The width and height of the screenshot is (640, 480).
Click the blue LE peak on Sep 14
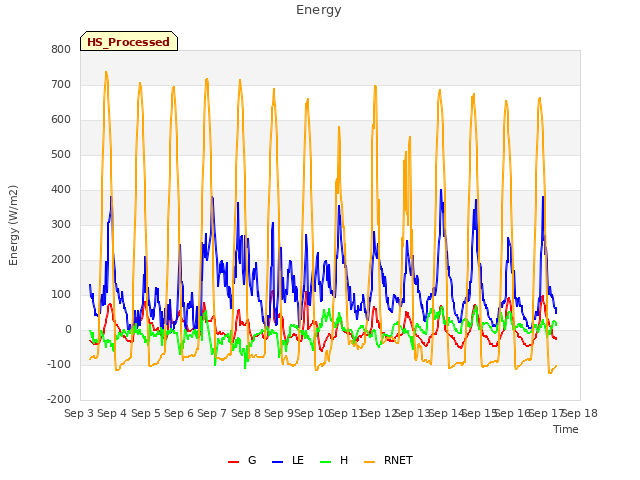[441, 190]
